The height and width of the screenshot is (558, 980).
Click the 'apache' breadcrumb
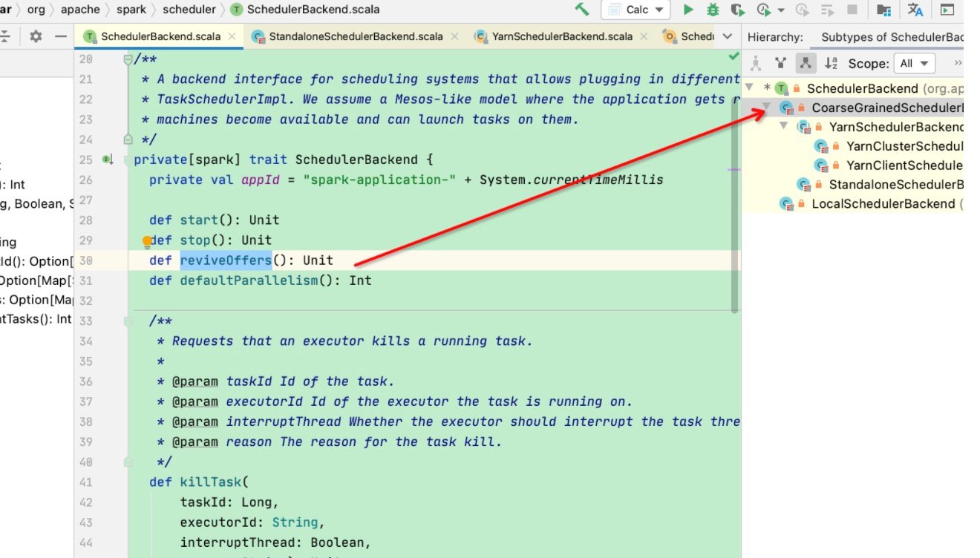point(80,10)
